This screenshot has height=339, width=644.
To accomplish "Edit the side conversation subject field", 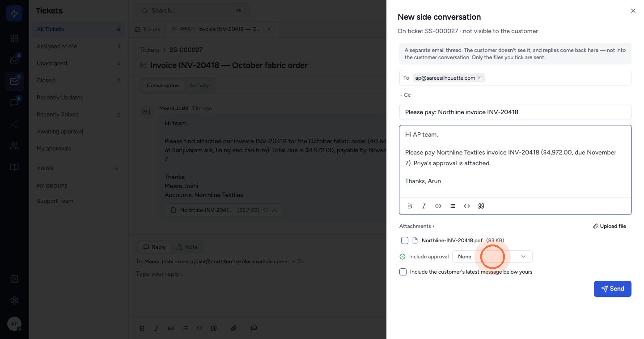I will [515, 112].
